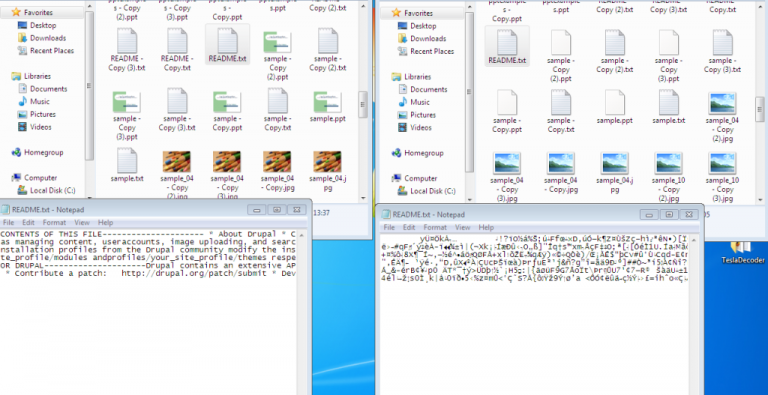Select sample_10 - Copy (3).jpg in right Explorer

(722, 177)
